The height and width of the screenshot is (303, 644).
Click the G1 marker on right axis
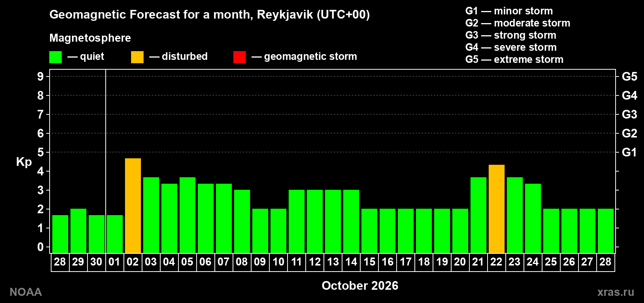pyautogui.click(x=630, y=152)
